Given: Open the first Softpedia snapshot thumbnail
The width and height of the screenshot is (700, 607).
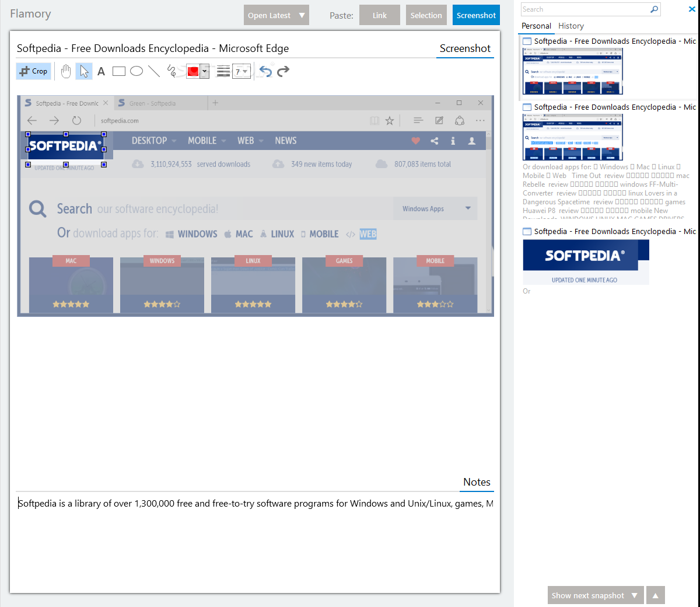Looking at the screenshot, I should pos(573,71).
